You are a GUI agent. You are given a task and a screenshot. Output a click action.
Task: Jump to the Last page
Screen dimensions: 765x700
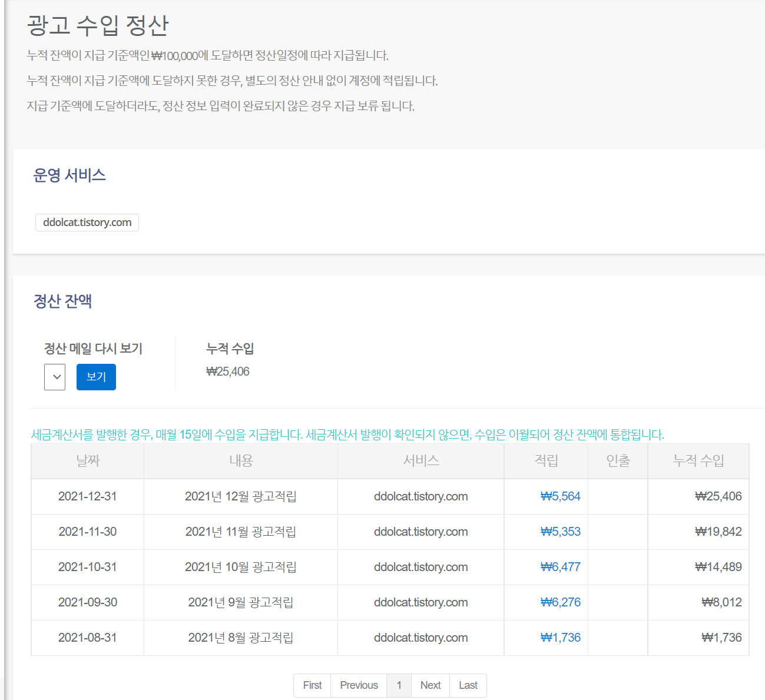pyautogui.click(x=468, y=685)
